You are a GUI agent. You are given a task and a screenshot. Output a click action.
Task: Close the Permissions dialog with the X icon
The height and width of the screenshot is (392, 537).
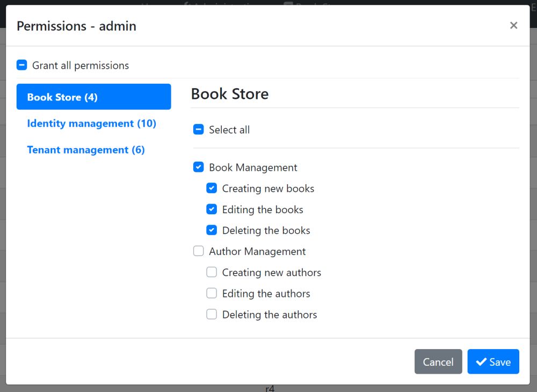coord(513,25)
